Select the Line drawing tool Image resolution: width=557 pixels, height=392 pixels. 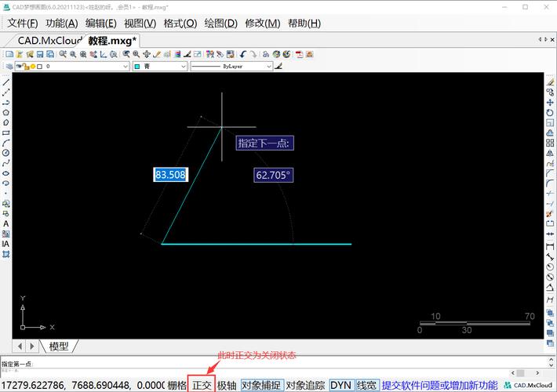tap(5, 82)
